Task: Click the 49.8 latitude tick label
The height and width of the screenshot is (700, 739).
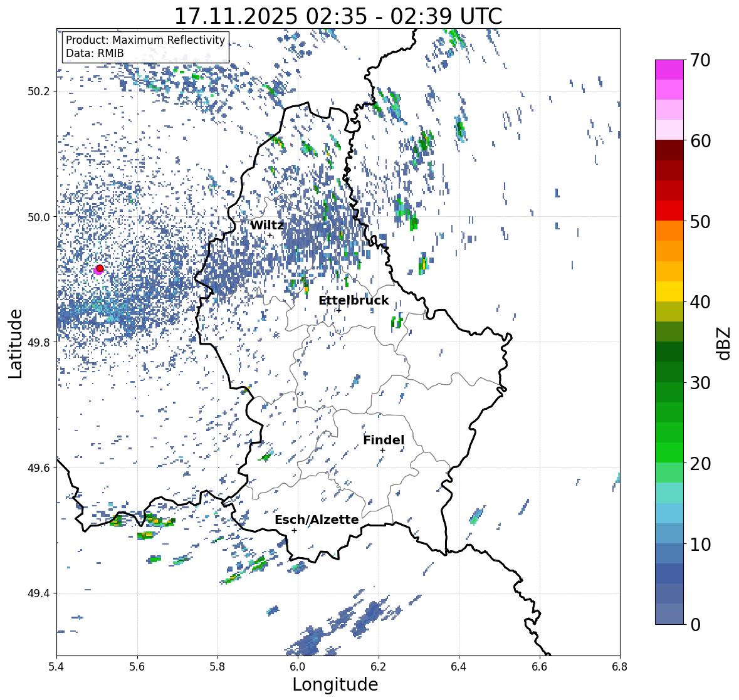Action: (39, 342)
